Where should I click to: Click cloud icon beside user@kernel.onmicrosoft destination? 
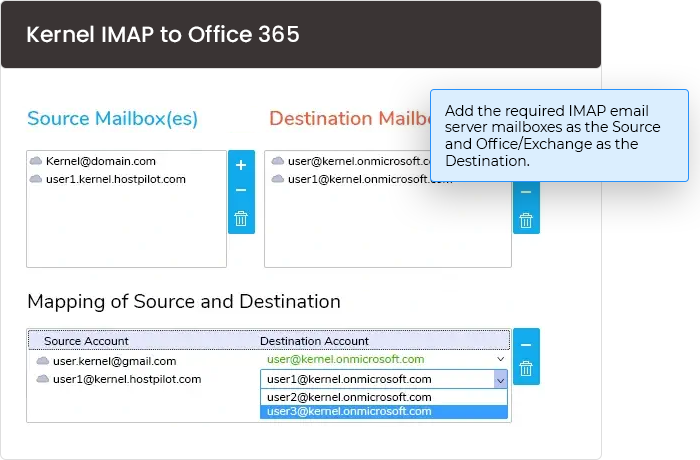(x=278, y=161)
